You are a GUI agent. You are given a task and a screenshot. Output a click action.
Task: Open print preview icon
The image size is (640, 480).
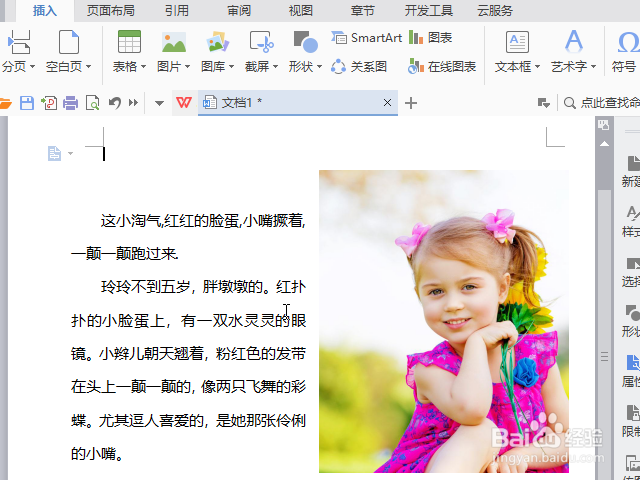[x=93, y=103]
